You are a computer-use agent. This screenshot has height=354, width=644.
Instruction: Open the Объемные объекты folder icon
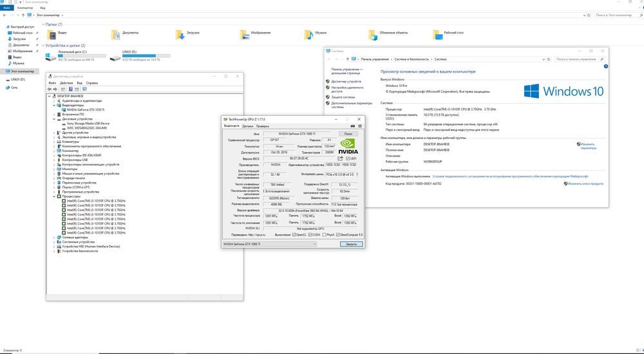pos(373,35)
